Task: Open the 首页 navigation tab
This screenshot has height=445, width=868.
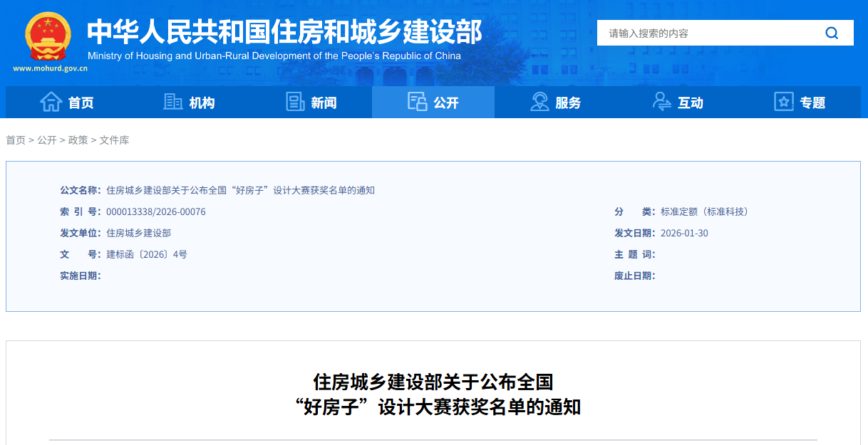Action: click(81, 103)
